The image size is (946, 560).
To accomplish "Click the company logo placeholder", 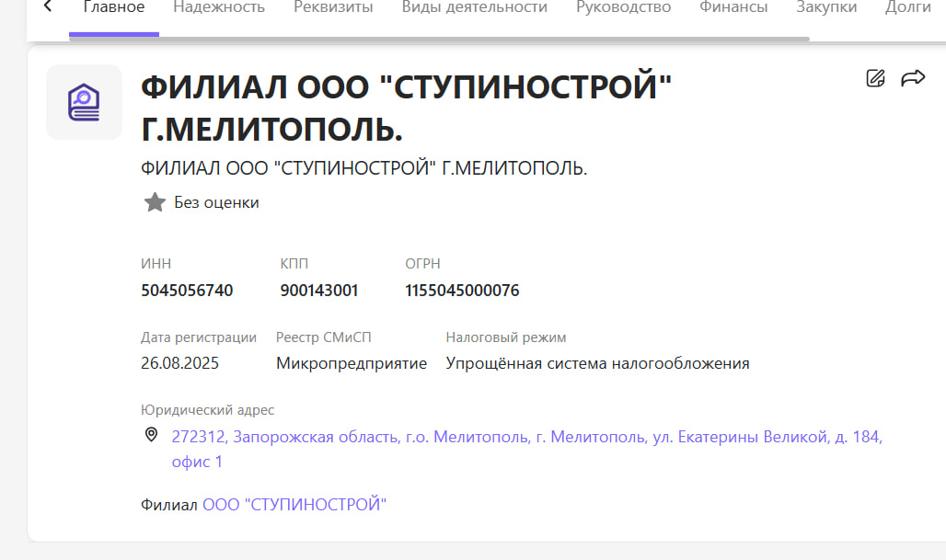I will click(x=84, y=102).
